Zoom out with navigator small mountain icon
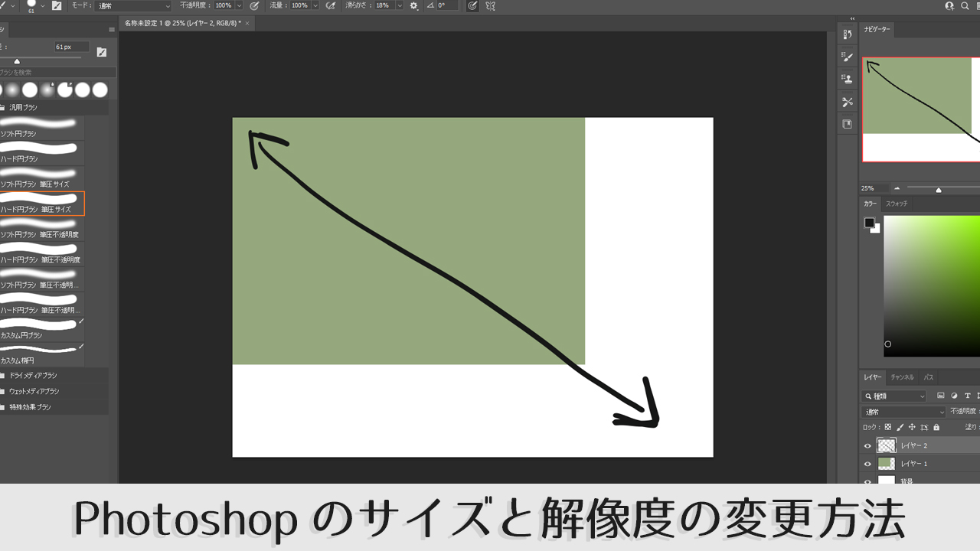Screen dimensions: 980x551 [x=897, y=188]
